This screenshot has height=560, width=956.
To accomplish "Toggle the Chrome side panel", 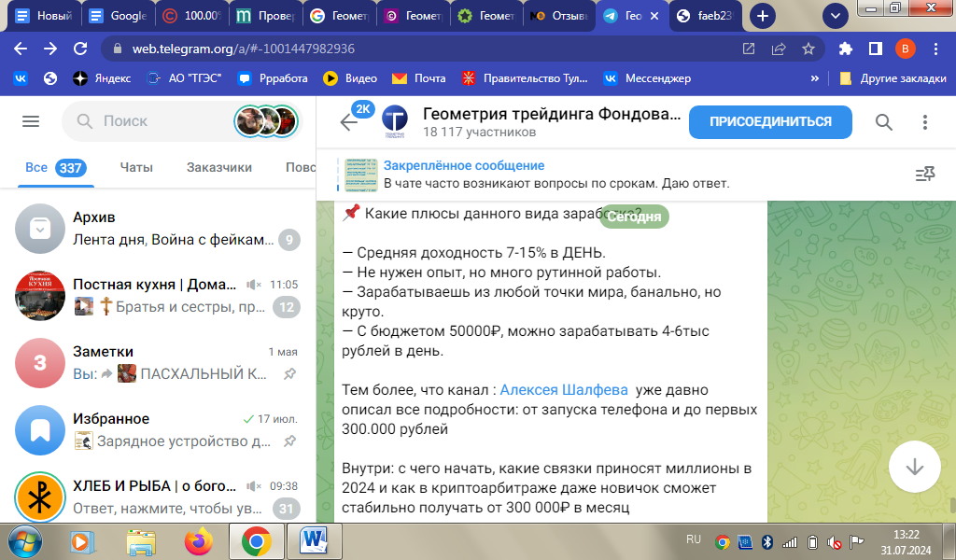I will [876, 49].
